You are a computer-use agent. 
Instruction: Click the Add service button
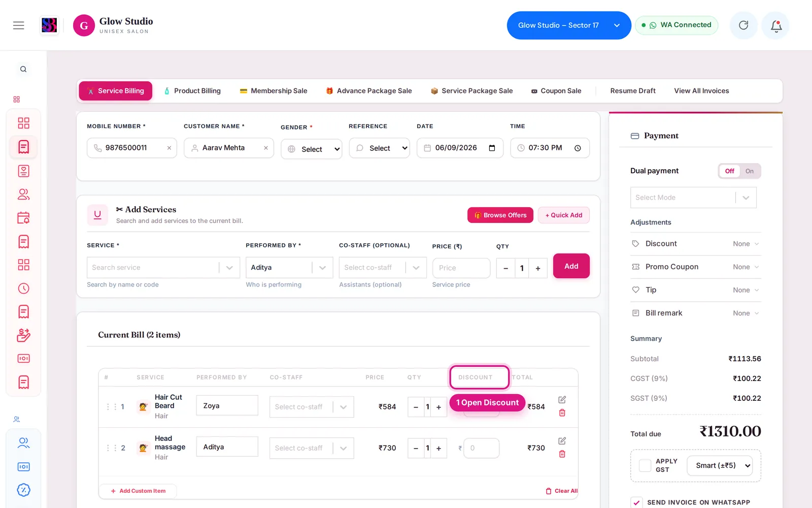point(571,266)
